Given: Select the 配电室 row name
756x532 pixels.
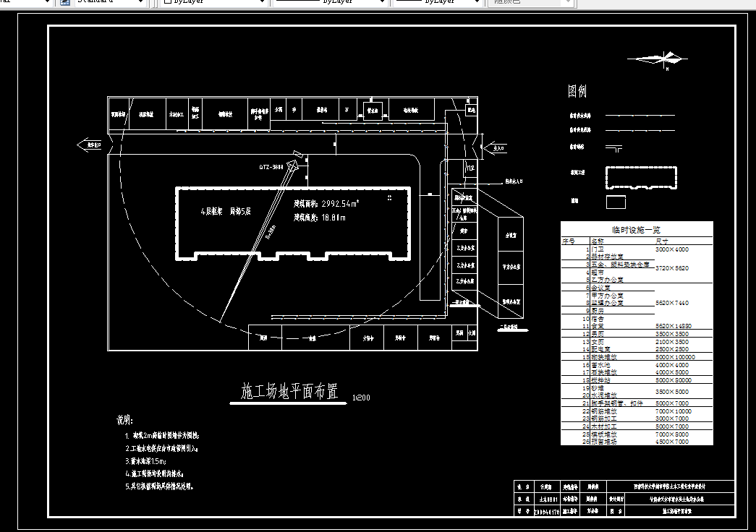Looking at the screenshot, I should [600, 349].
